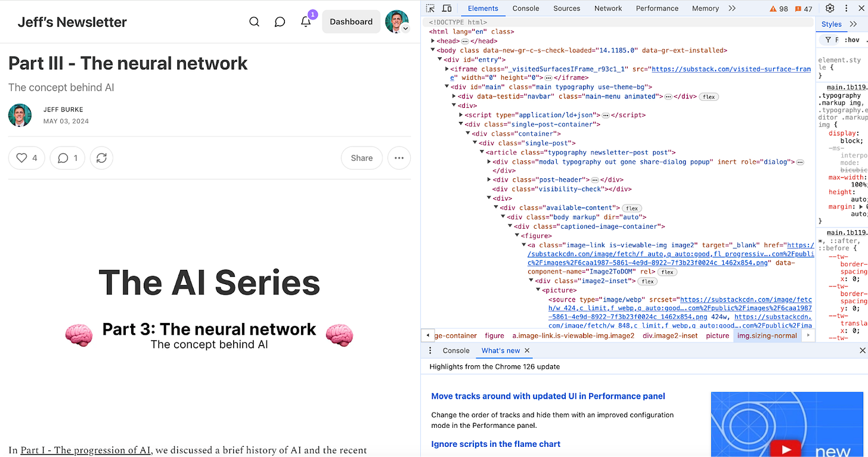Select the img.sizing-normal breadcrumb

767,335
